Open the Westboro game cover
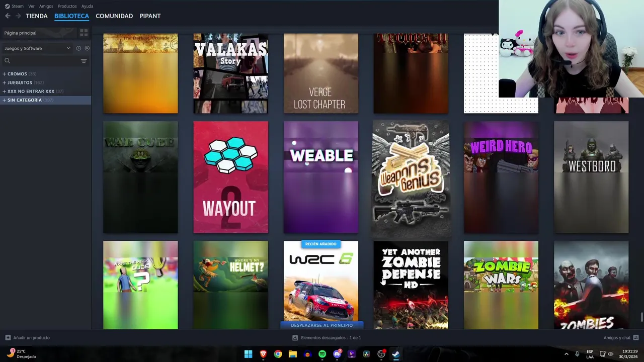The image size is (644, 362). (x=591, y=177)
